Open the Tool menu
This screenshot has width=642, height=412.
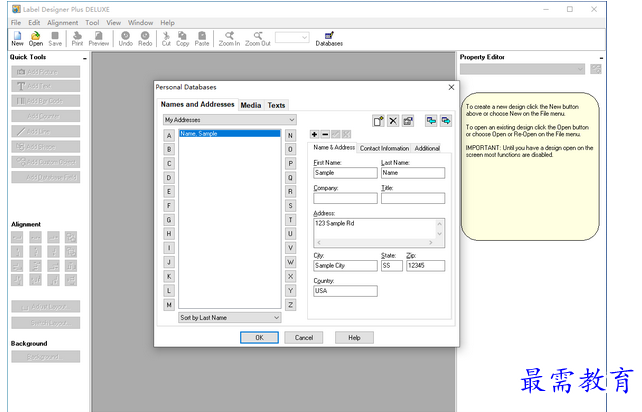click(92, 23)
